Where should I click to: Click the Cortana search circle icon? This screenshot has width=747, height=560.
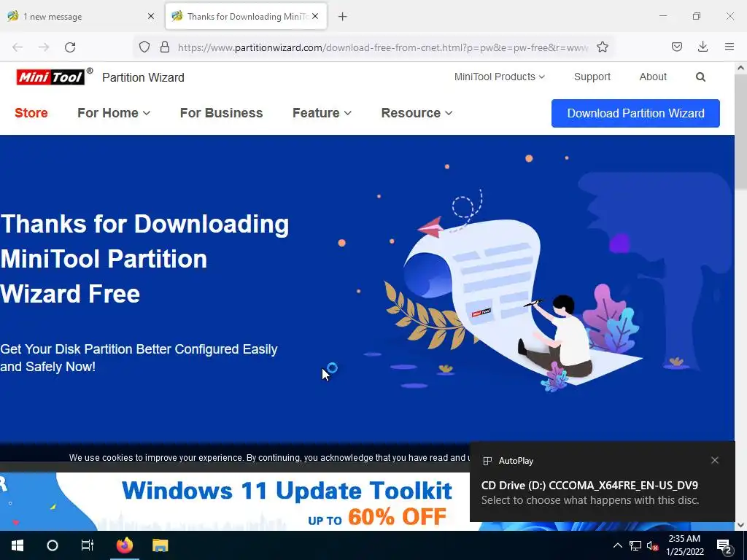[x=53, y=545]
